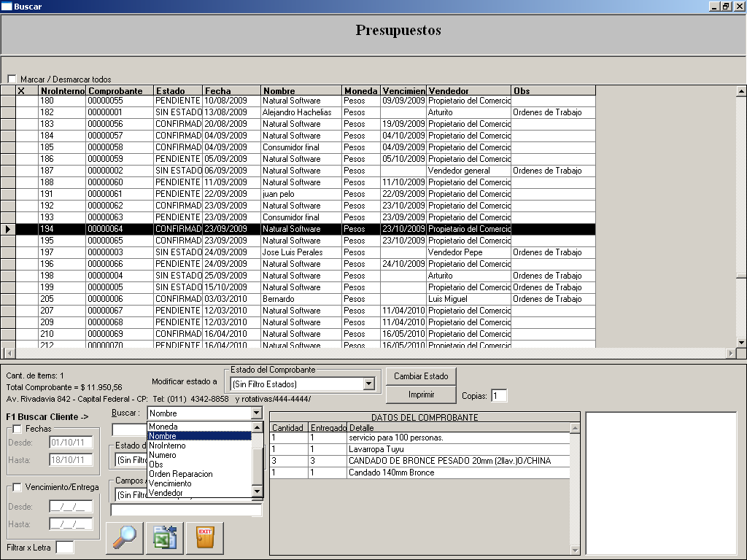Click the Vencimiento/Entrega Desde date field
This screenshot has width=747, height=560.
[x=71, y=507]
